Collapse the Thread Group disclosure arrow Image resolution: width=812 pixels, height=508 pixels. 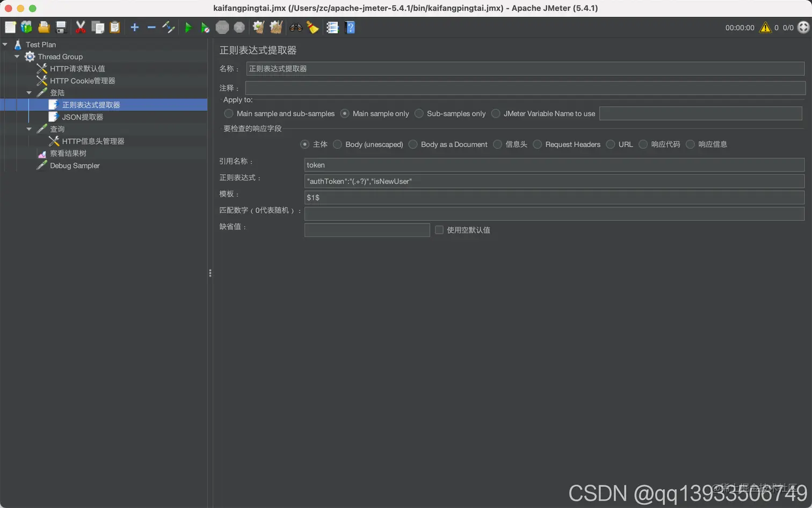pos(17,56)
